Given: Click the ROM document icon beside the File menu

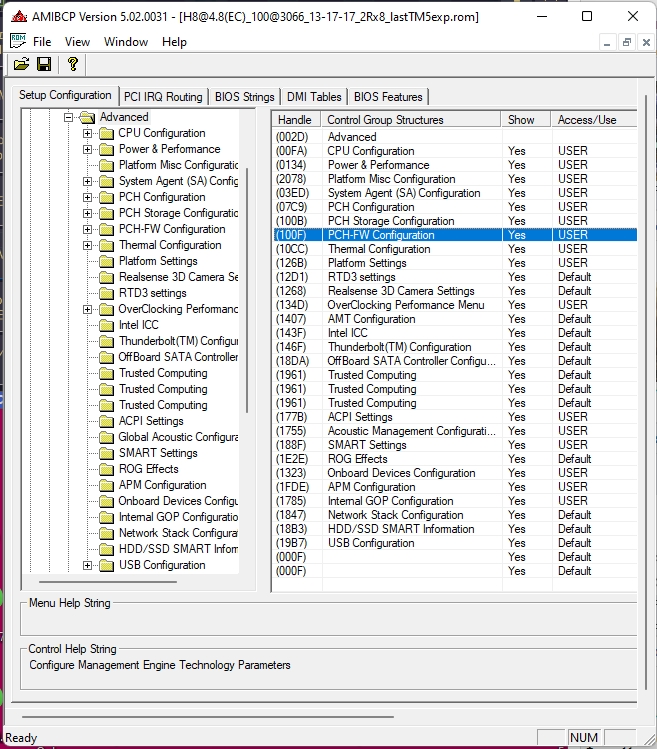Looking at the screenshot, I should pyautogui.click(x=18, y=41).
